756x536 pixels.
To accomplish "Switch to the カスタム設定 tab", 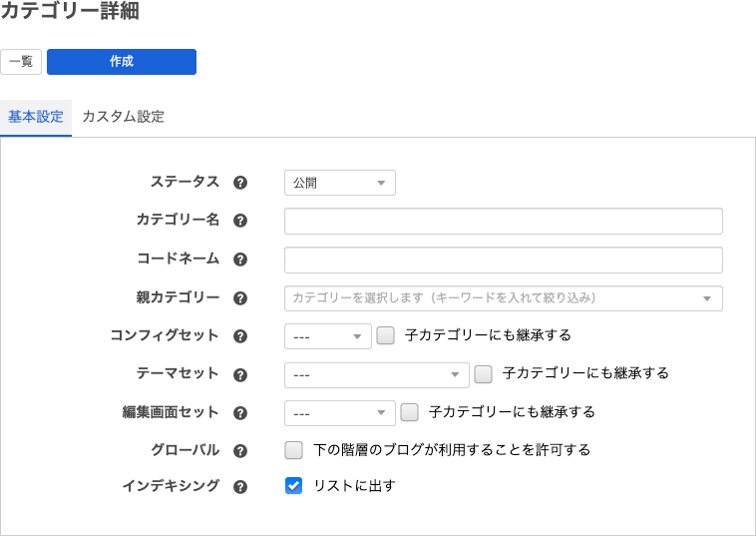I will [x=123, y=117].
